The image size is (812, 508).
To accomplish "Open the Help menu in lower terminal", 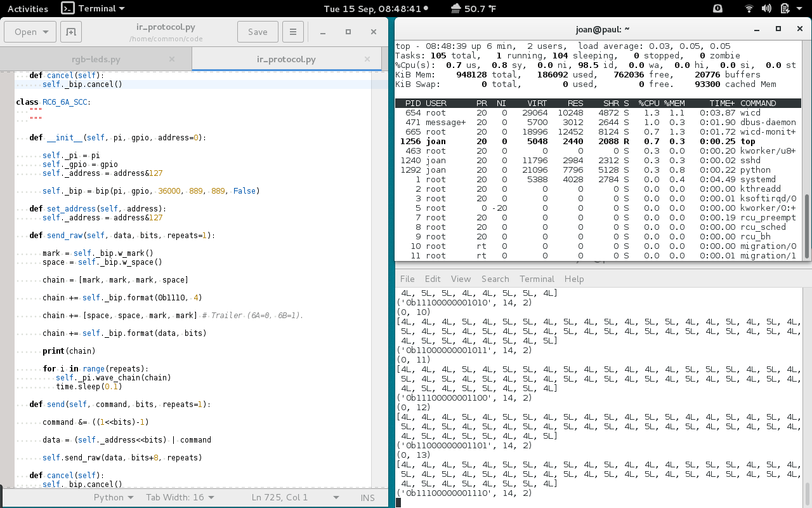I will click(574, 279).
